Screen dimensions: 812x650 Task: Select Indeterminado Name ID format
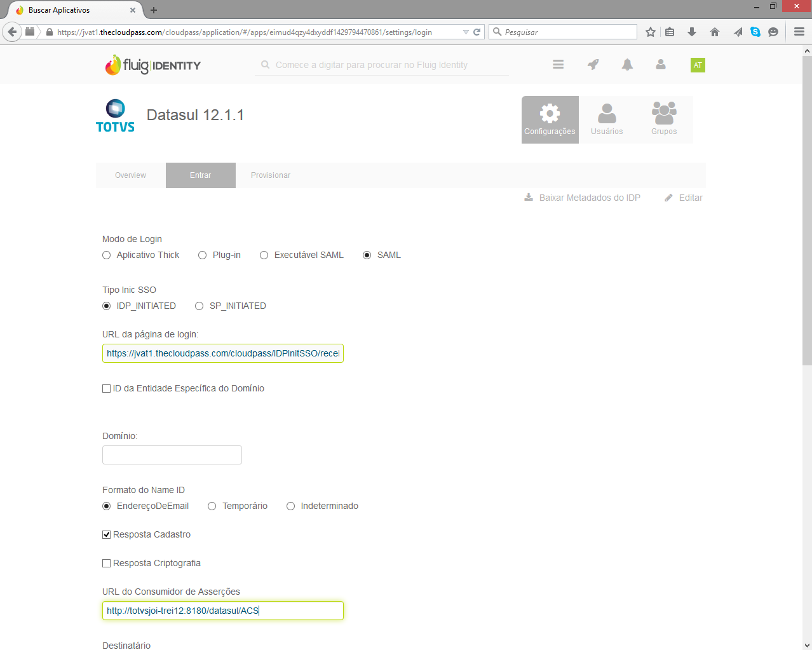pos(290,506)
